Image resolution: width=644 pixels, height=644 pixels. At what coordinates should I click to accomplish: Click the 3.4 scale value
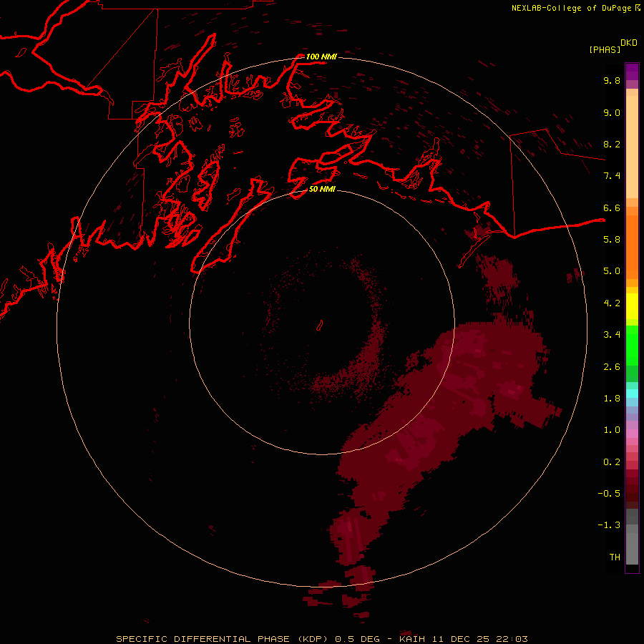tap(612, 335)
